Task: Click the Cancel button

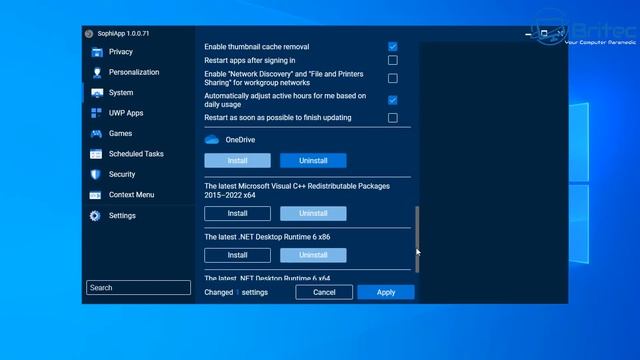Action: click(324, 292)
